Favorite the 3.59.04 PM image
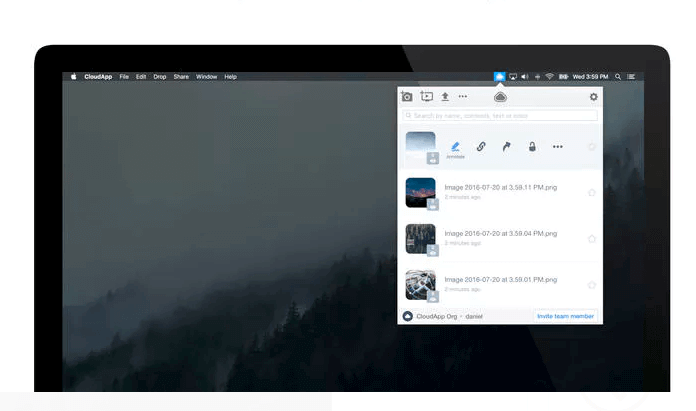Image resolution: width=696 pixels, height=411 pixels. [x=592, y=239]
